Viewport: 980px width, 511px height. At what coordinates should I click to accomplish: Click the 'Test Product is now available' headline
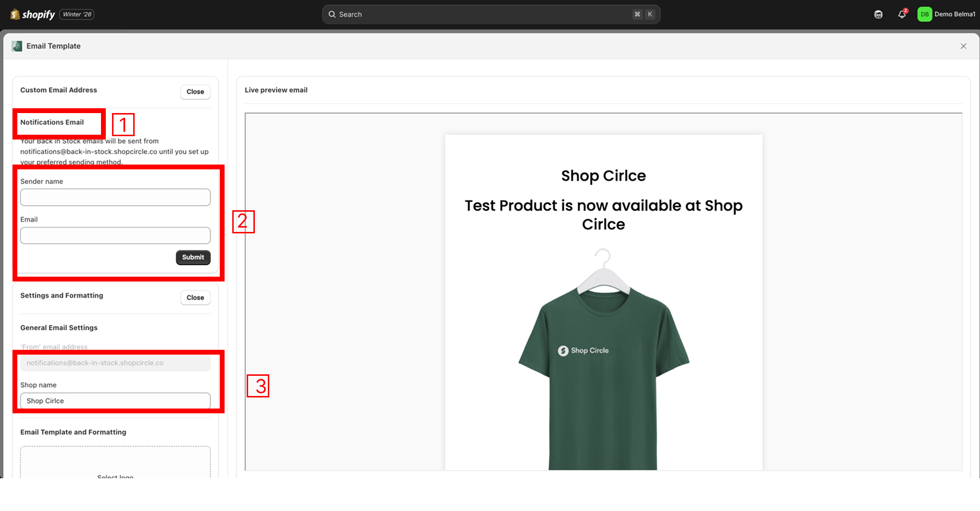(x=603, y=215)
